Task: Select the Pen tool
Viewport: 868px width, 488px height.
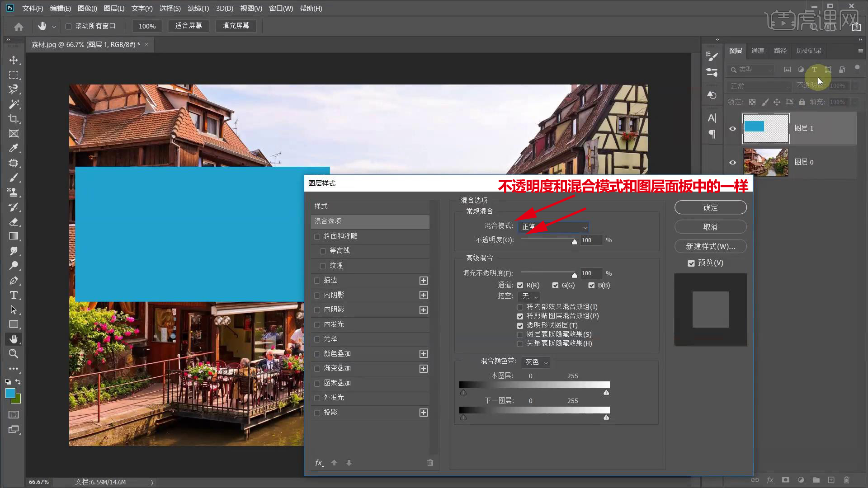Action: 14,281
